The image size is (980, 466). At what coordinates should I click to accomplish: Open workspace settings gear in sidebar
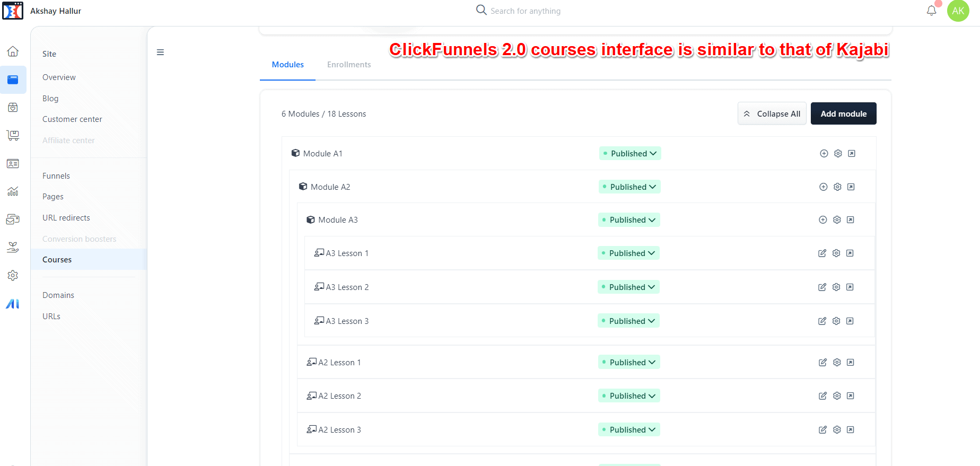[13, 276]
